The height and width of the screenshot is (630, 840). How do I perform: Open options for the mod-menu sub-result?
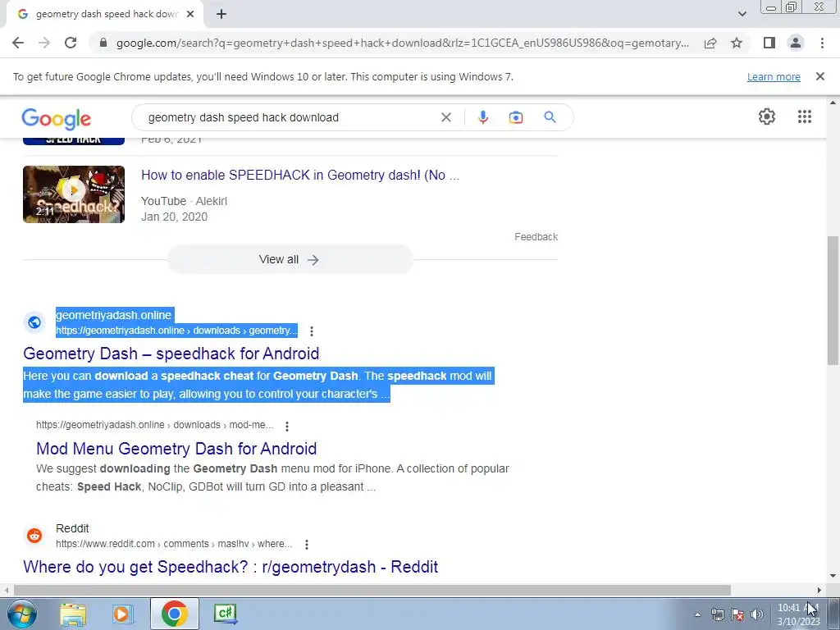[x=287, y=426]
